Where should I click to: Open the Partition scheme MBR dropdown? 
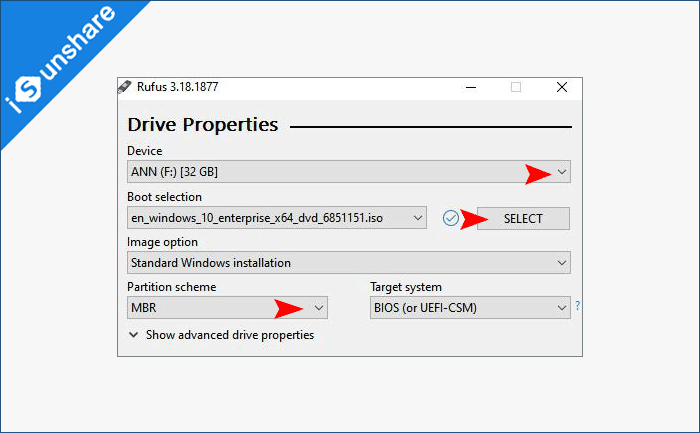point(227,308)
